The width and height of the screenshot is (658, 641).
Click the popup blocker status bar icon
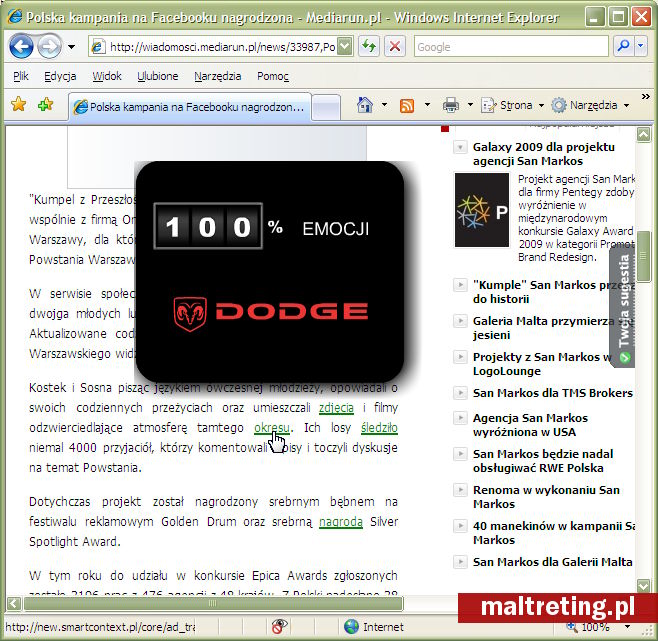(279, 626)
